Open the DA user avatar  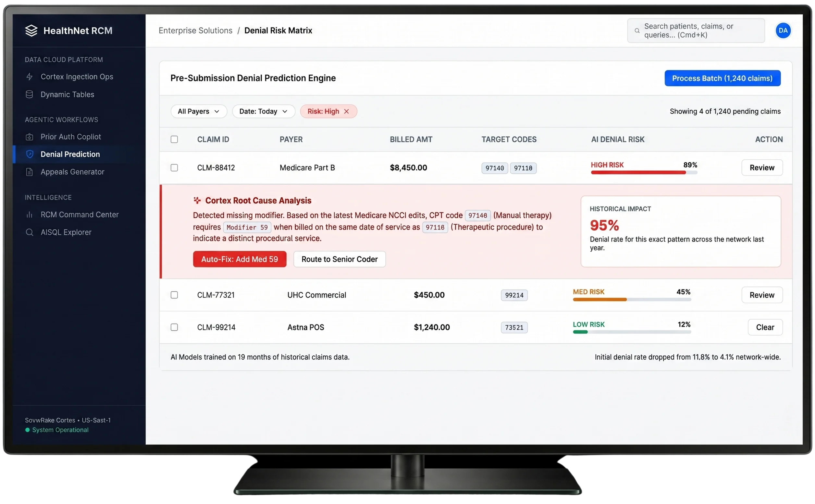click(783, 31)
